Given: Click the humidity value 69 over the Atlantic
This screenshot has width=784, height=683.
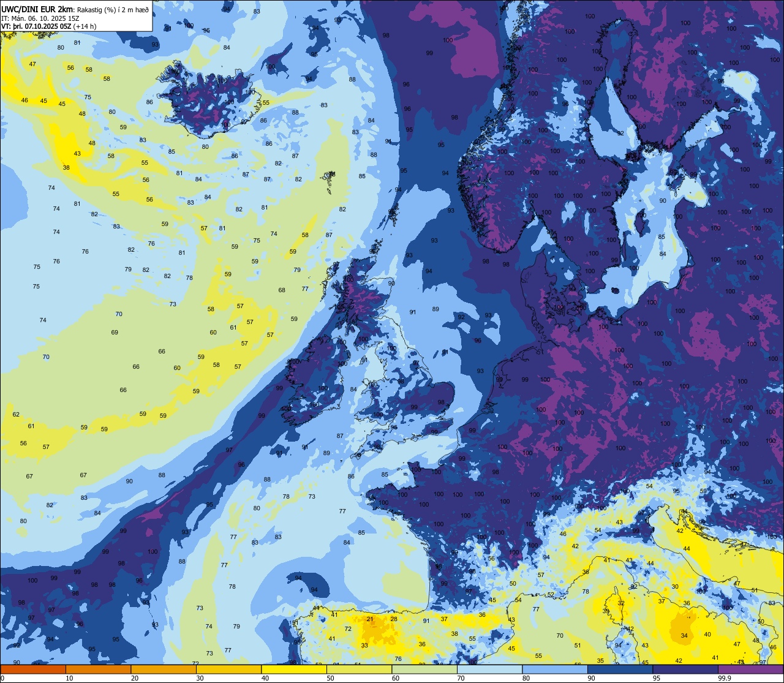Looking at the screenshot, I should point(115,333).
